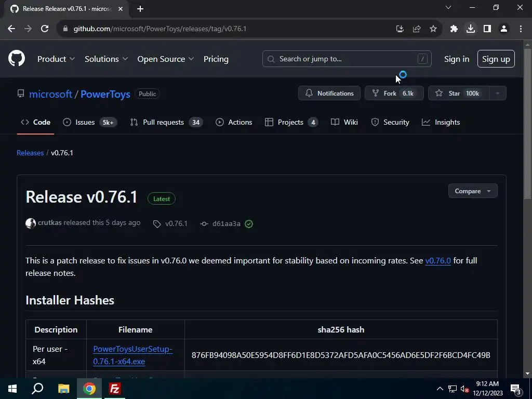The image size is (532, 399).
Task: Select the Code tab
Action: [x=36, y=122]
